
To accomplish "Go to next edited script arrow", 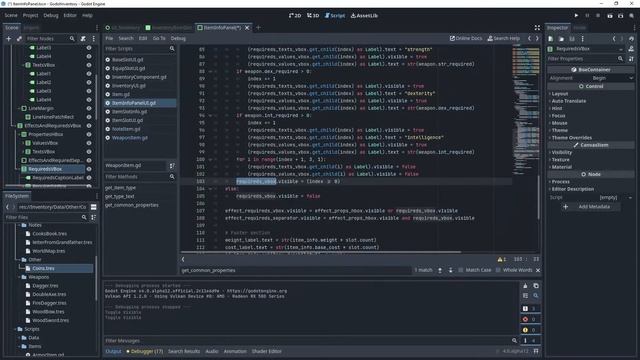I will (x=537, y=38).
